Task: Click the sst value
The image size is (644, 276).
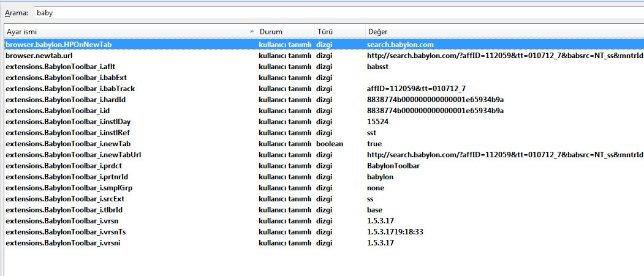Action: click(x=372, y=133)
